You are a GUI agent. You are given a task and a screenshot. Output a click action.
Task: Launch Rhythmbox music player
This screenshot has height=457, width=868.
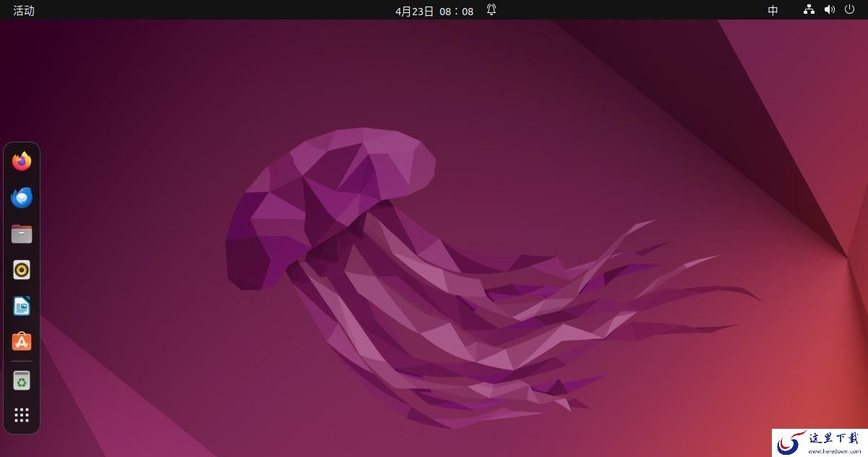[22, 270]
